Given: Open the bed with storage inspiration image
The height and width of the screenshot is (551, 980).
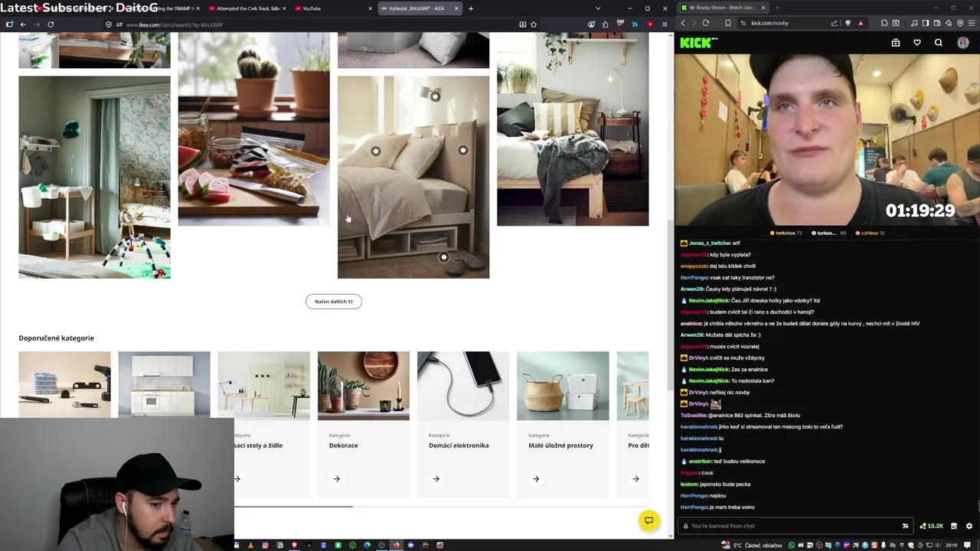Looking at the screenshot, I should pos(413,177).
